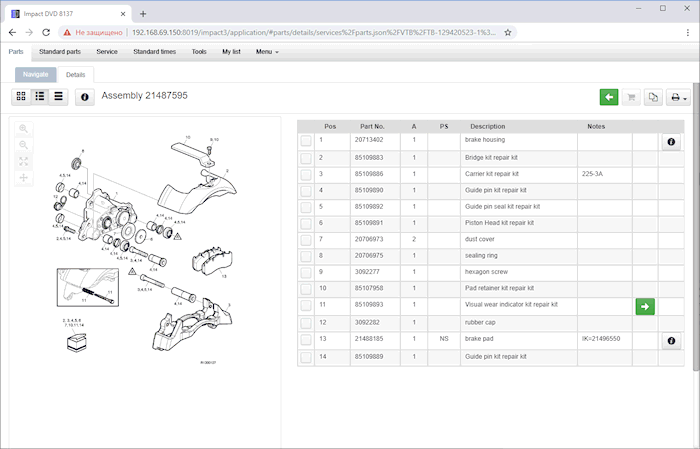Click the green back arrow button
The width and height of the screenshot is (700, 449).
tap(609, 97)
